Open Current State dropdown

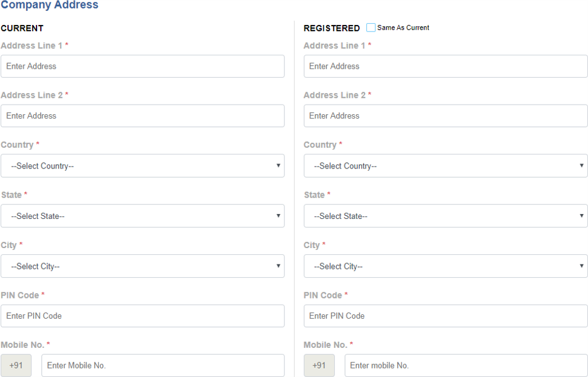142,216
